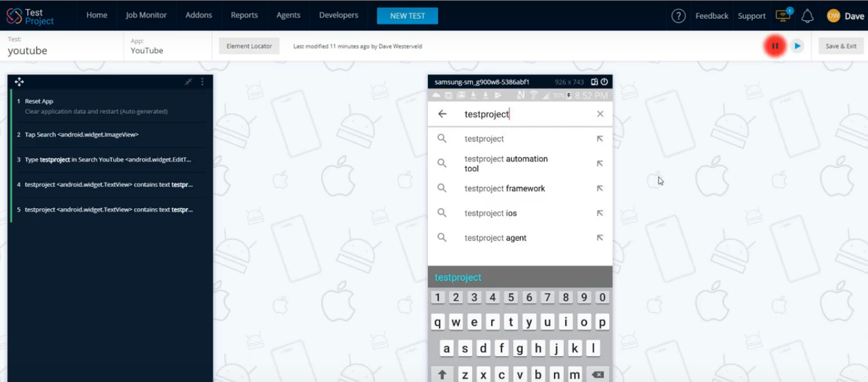This screenshot has width=868, height=382.
Task: Tap the 'testproject ios' suggestion text
Action: point(490,213)
